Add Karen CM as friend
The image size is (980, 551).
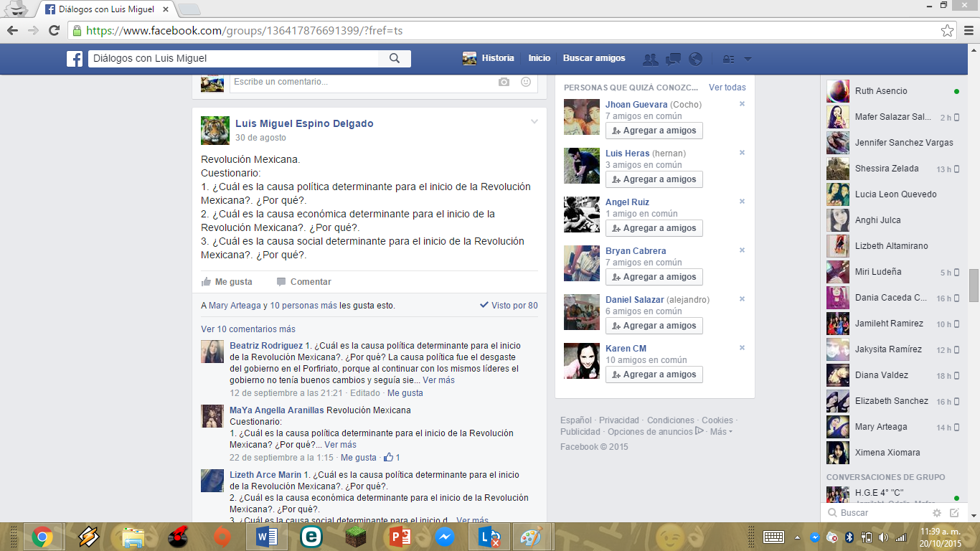[654, 375]
